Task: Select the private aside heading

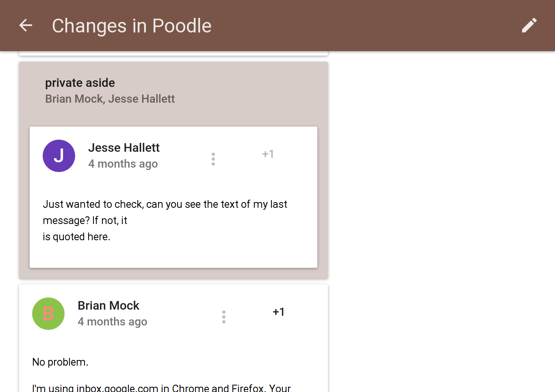Action: (x=80, y=83)
